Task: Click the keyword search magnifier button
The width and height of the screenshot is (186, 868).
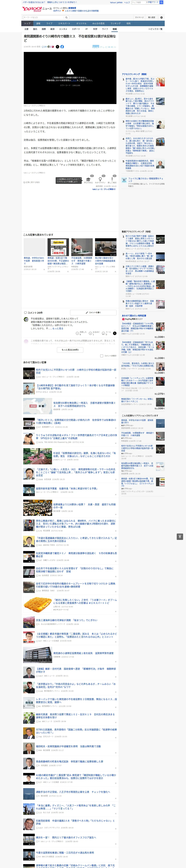Action: coord(67,17)
